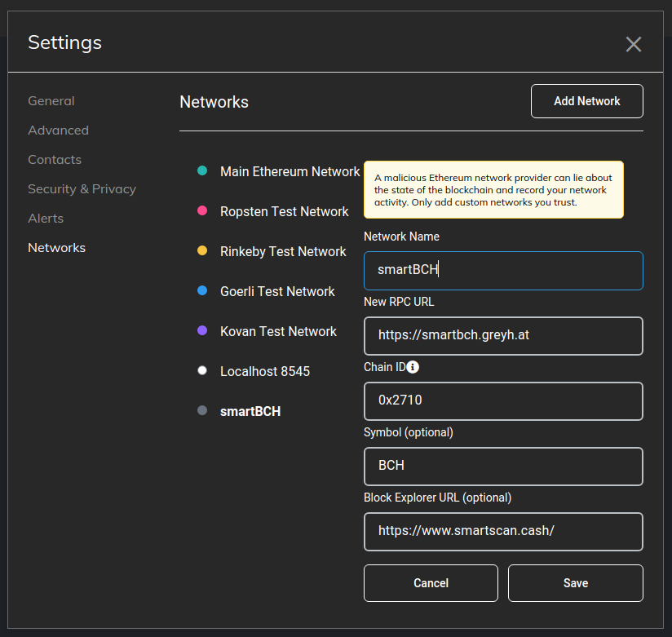
Task: Cancel the network edit
Action: click(x=431, y=583)
